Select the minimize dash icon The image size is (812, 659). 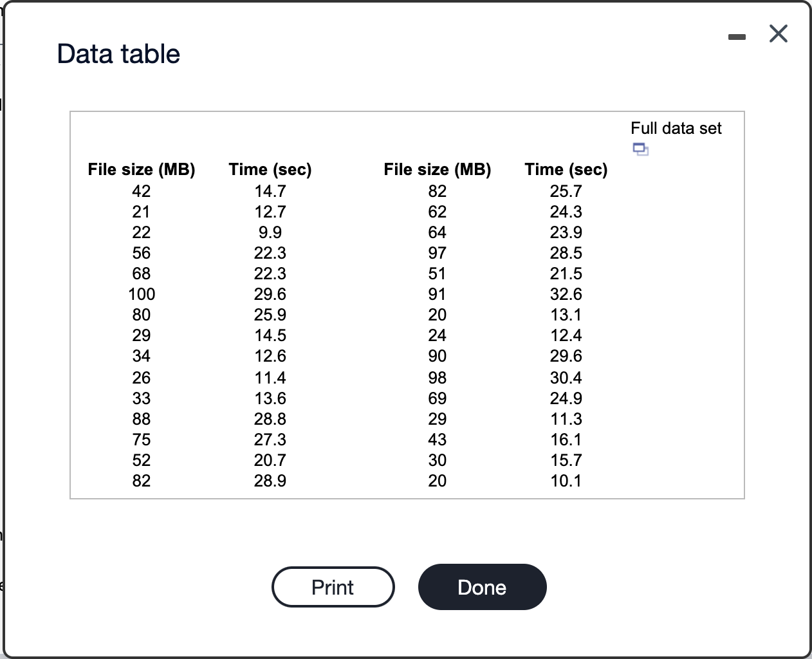coord(737,35)
